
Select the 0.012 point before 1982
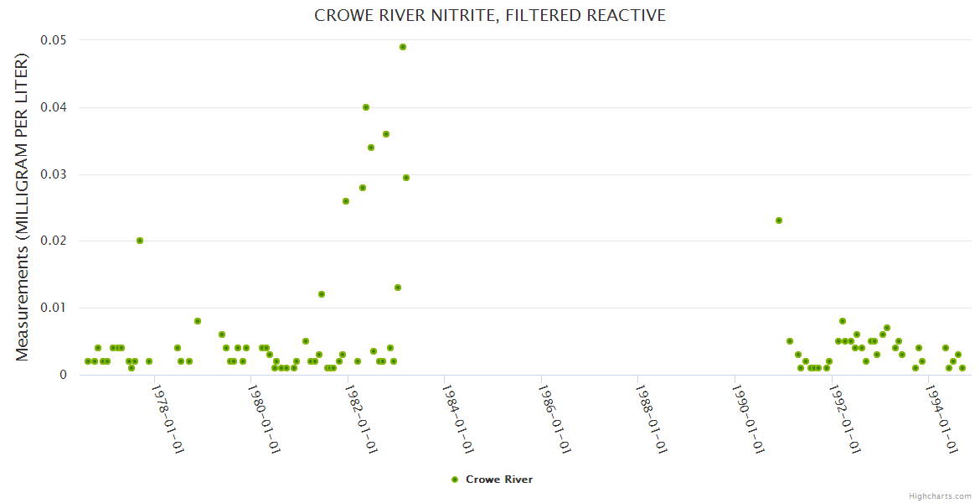[x=322, y=294]
